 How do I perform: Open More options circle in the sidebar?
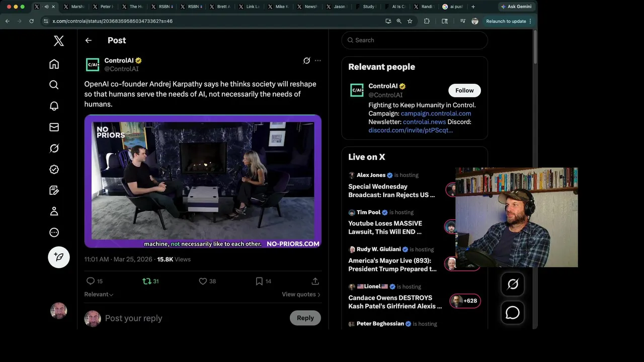click(54, 233)
